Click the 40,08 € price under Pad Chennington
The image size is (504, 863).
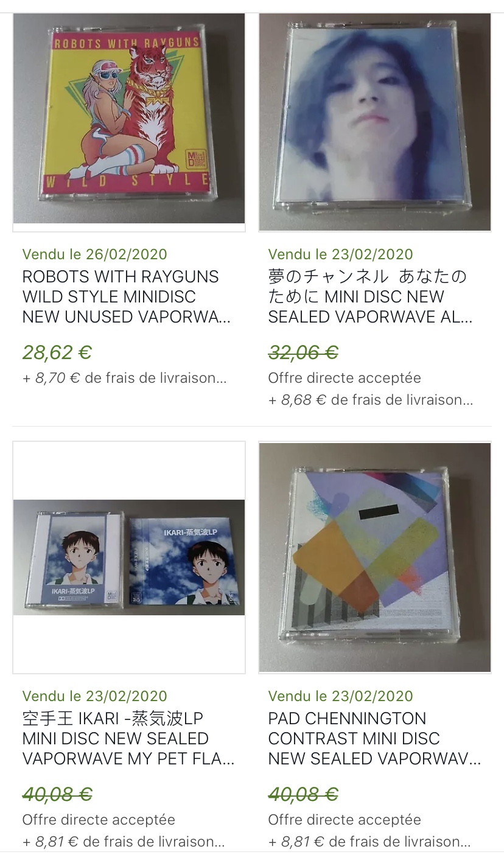click(x=303, y=794)
